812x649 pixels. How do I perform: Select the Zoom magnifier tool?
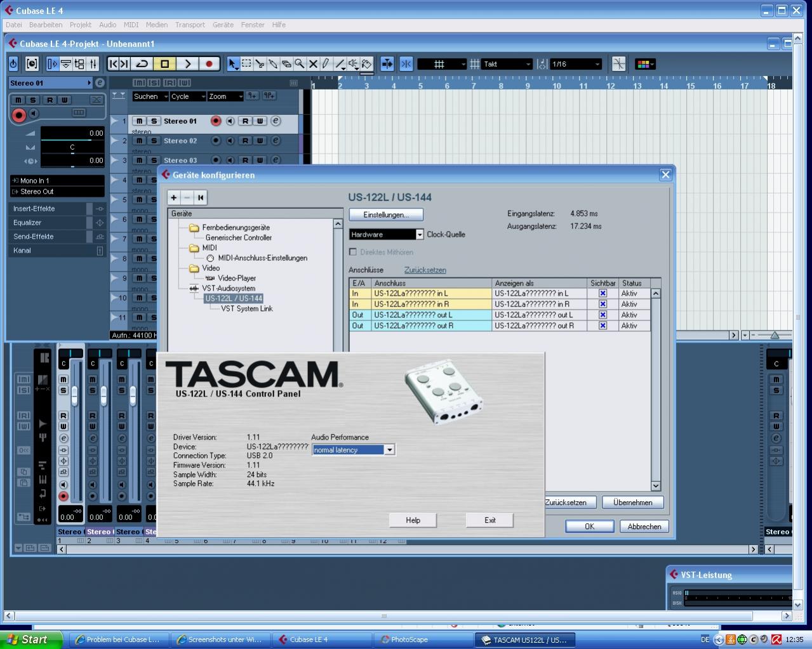pyautogui.click(x=300, y=64)
